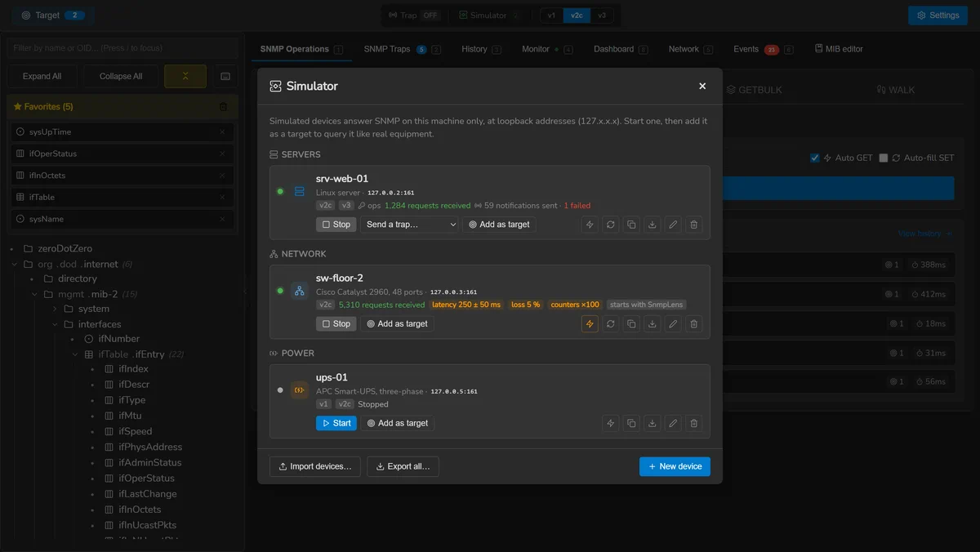Start the ups-01 simulated device
980x552 pixels.
(x=336, y=423)
